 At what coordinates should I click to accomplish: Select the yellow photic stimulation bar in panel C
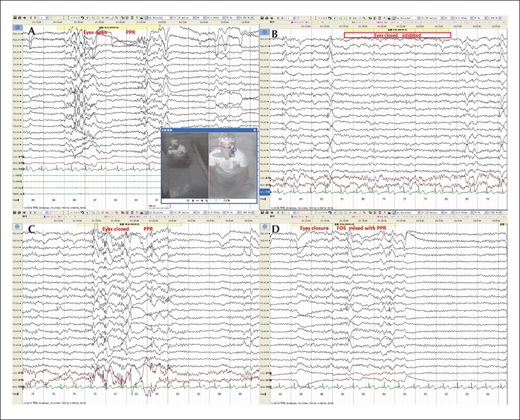(x=129, y=225)
